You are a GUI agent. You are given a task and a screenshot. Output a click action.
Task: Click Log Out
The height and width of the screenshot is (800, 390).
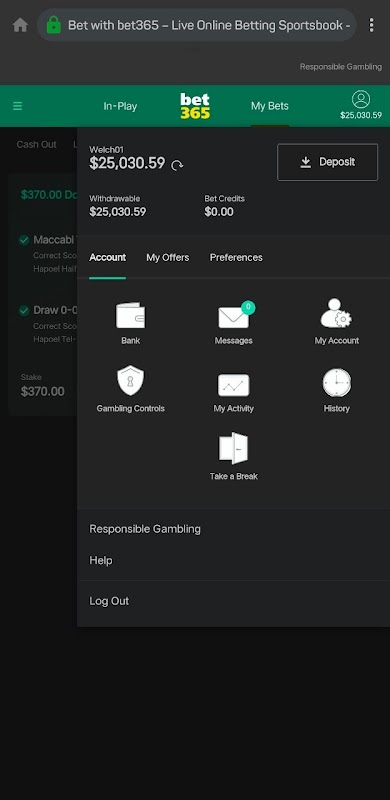[x=109, y=601]
